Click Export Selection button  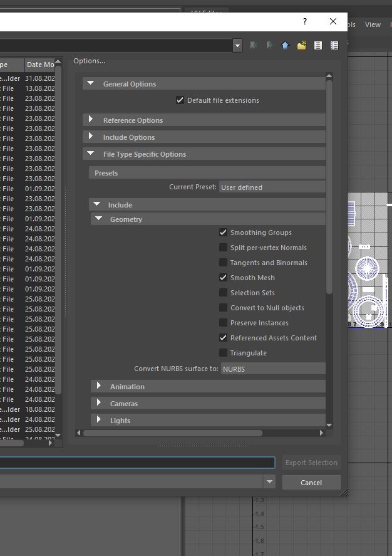[311, 463]
